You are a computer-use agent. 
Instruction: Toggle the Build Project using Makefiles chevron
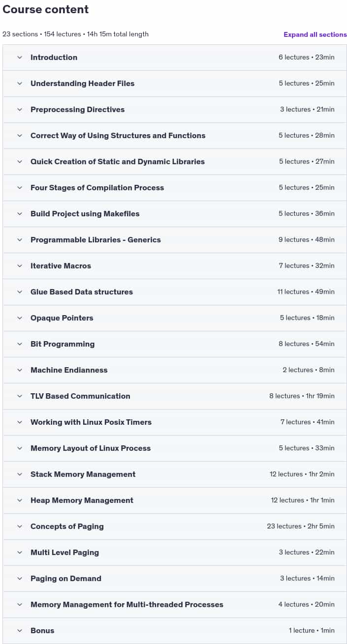coord(20,214)
